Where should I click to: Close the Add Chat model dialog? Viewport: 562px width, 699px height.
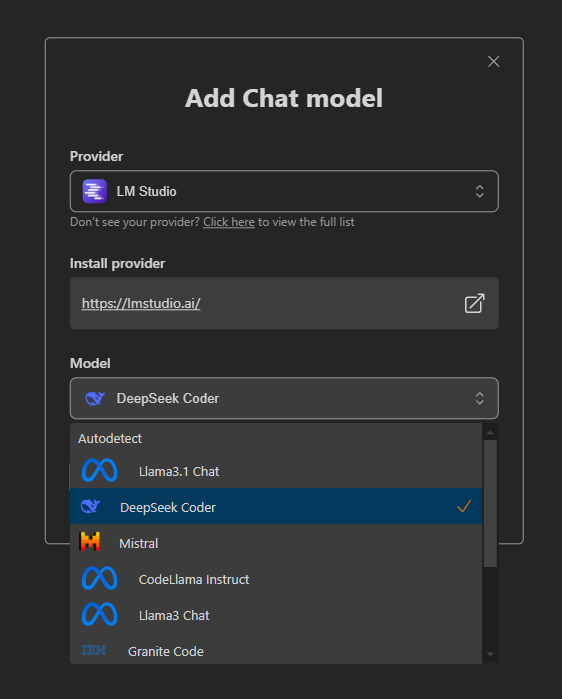coord(493,62)
